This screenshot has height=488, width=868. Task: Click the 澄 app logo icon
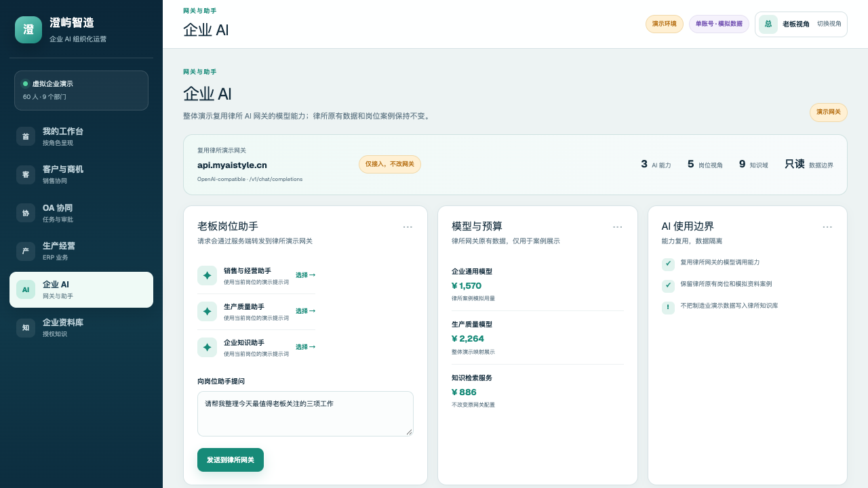click(28, 30)
